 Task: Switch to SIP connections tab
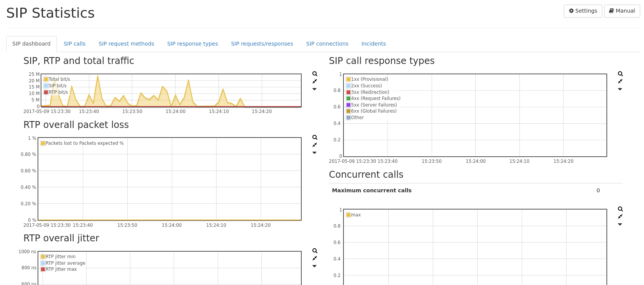(327, 44)
